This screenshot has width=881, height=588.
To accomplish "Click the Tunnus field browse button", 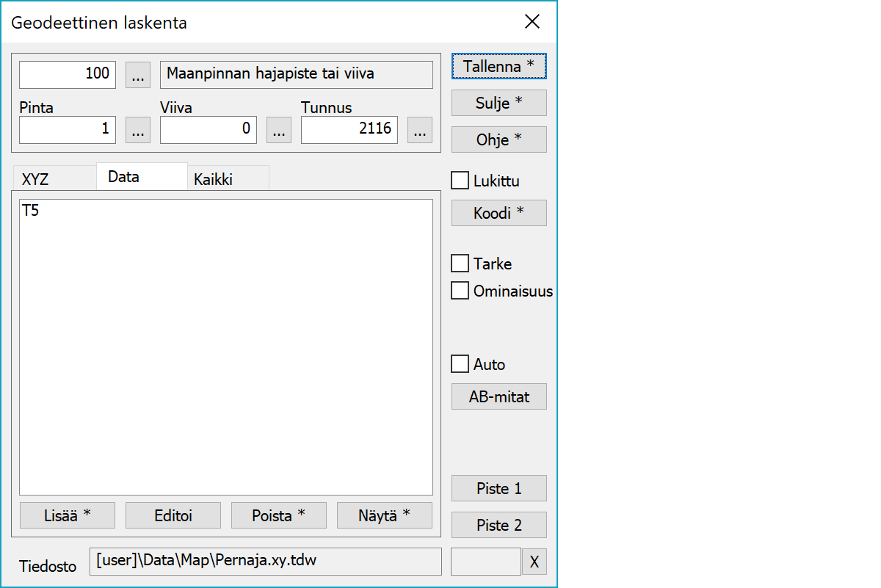I will coord(419,130).
